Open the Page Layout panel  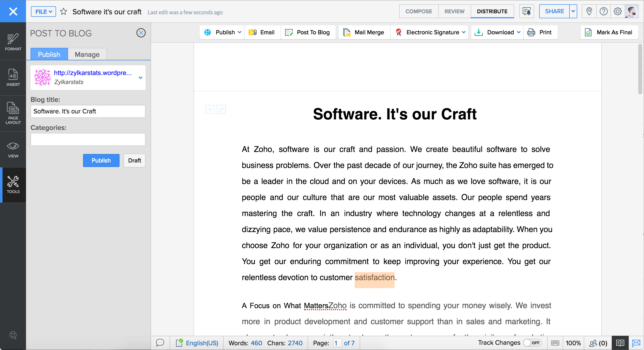pyautogui.click(x=13, y=113)
